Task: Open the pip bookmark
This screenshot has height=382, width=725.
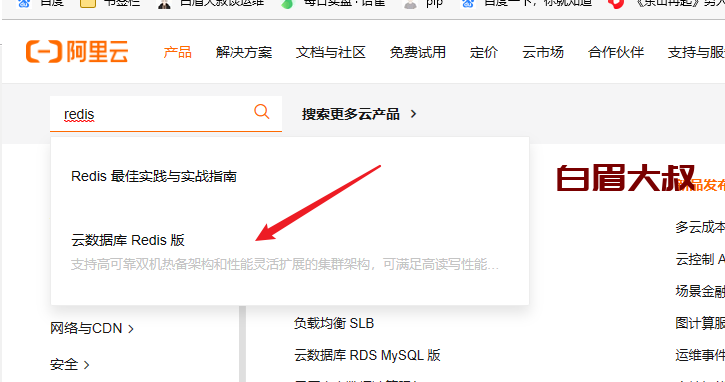Action: (x=425, y=4)
